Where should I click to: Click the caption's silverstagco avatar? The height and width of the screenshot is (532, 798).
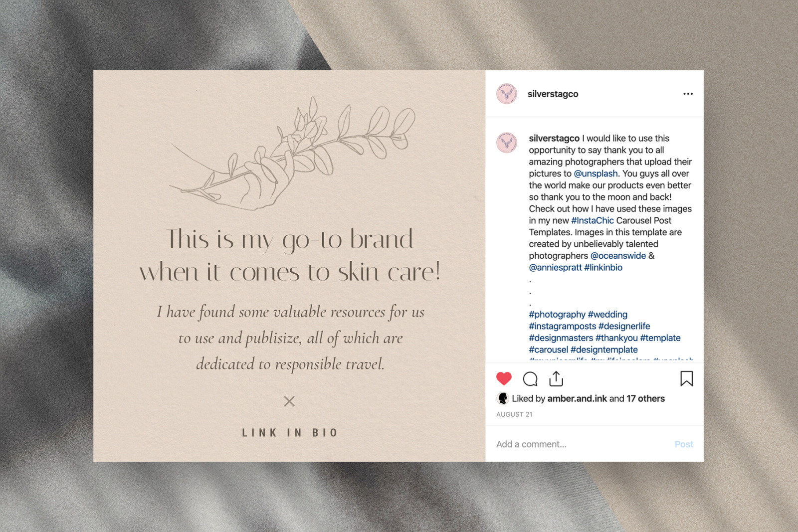[x=507, y=143]
